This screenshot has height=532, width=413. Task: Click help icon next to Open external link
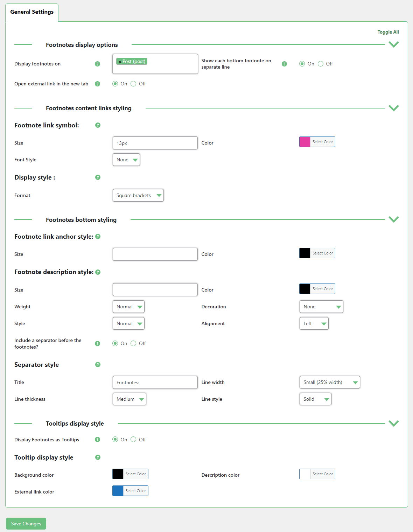[98, 84]
